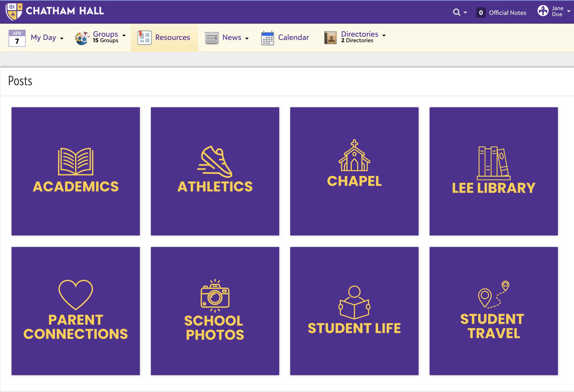This screenshot has width=574, height=392.
Task: Open the Academics tile
Action: [x=75, y=171]
